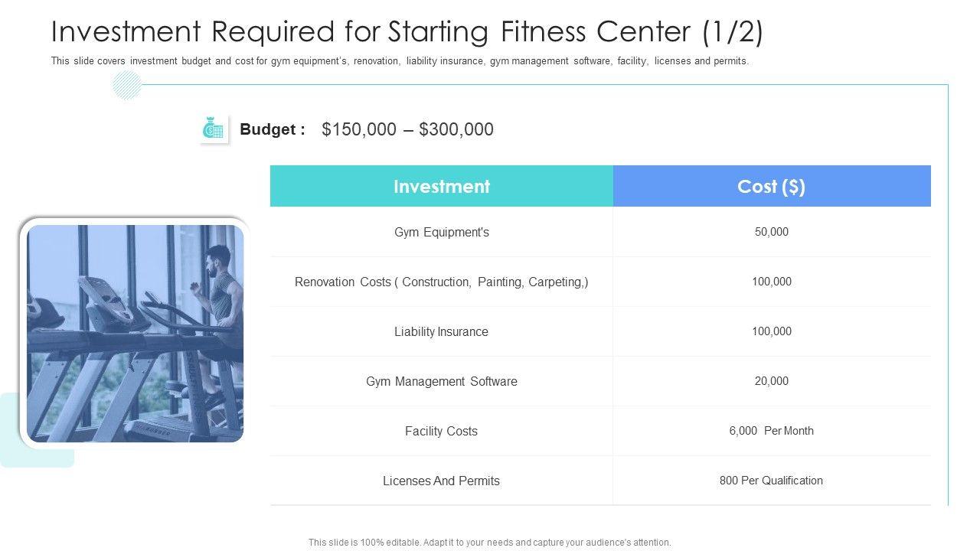Click the slide title text
Screen dimensions: 980x551
coord(407,32)
